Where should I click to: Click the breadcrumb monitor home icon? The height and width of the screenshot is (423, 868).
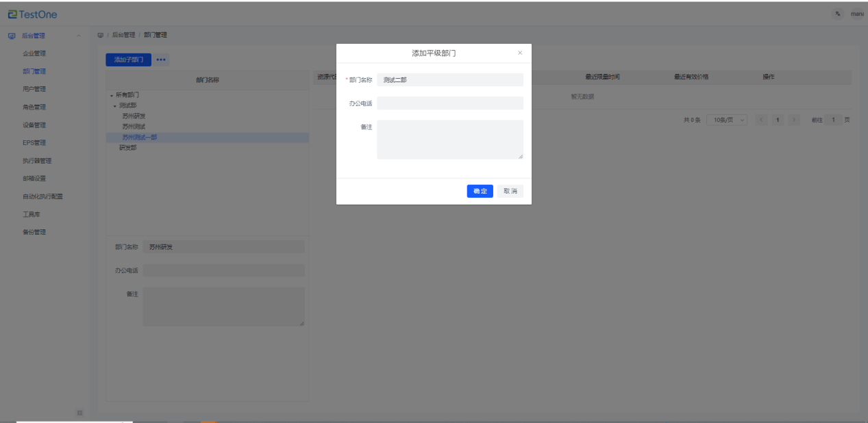[101, 35]
